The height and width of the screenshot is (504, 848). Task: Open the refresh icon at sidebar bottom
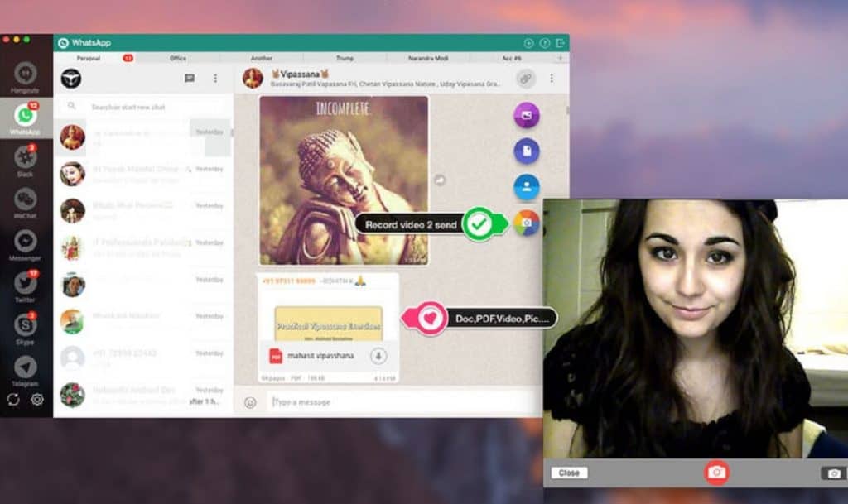(x=12, y=400)
